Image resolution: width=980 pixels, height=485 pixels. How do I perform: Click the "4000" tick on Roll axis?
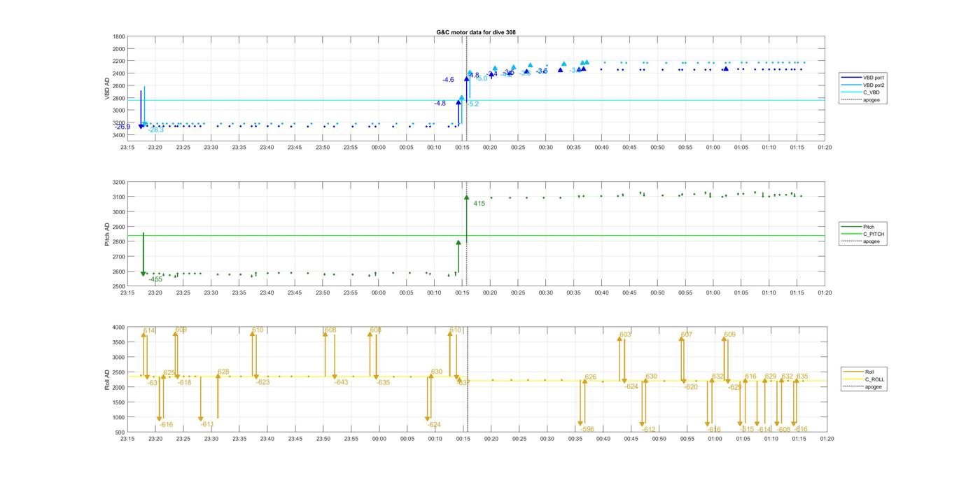119,328
